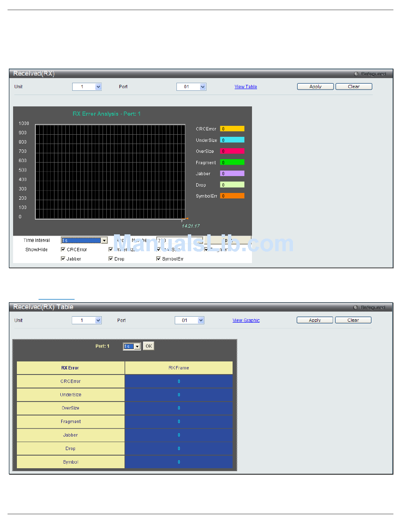The width and height of the screenshot is (401, 532).
Task: Disable the Drop series checkbox
Action: [x=111, y=259]
